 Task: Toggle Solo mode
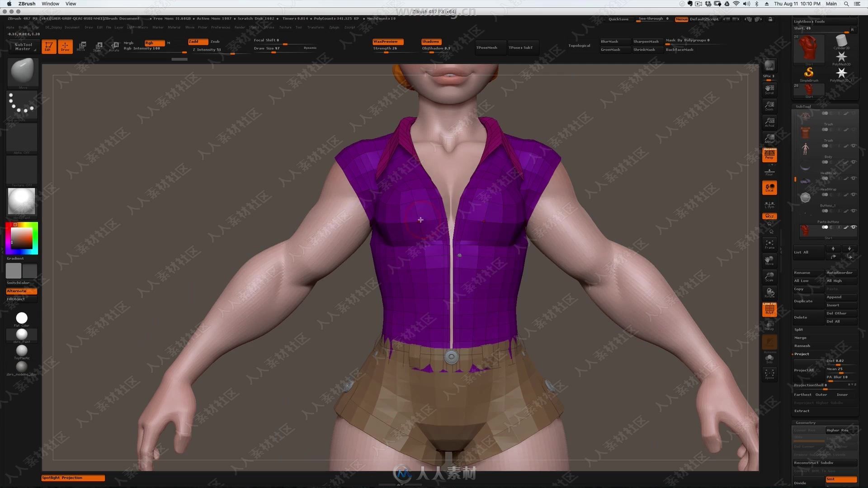[769, 359]
